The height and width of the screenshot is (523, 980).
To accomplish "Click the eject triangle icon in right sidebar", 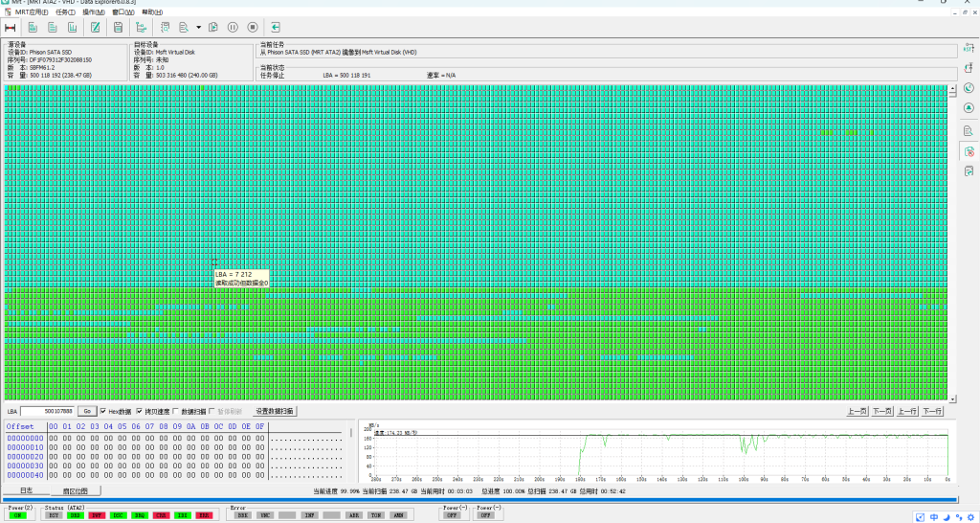I will [x=969, y=107].
